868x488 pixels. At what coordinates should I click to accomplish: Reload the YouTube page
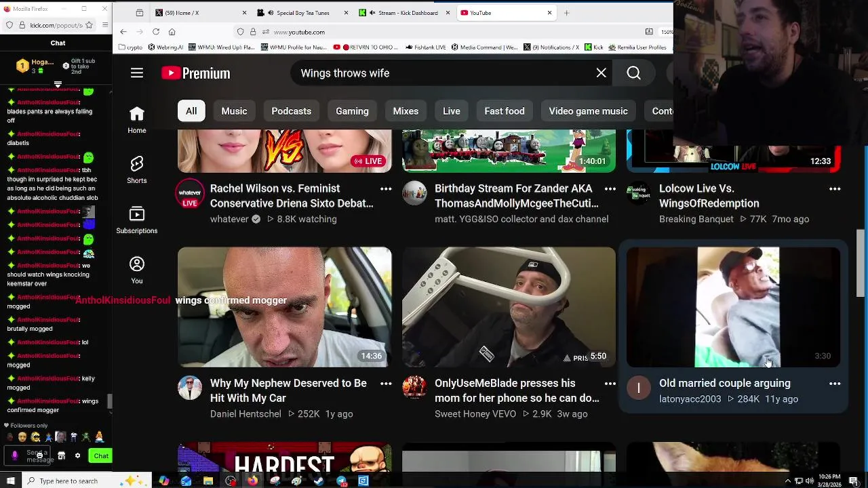(x=156, y=32)
